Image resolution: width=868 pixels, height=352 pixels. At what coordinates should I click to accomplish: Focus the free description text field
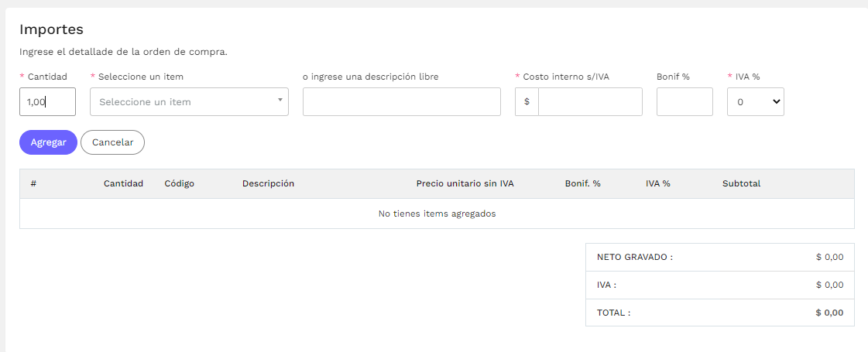point(401,102)
